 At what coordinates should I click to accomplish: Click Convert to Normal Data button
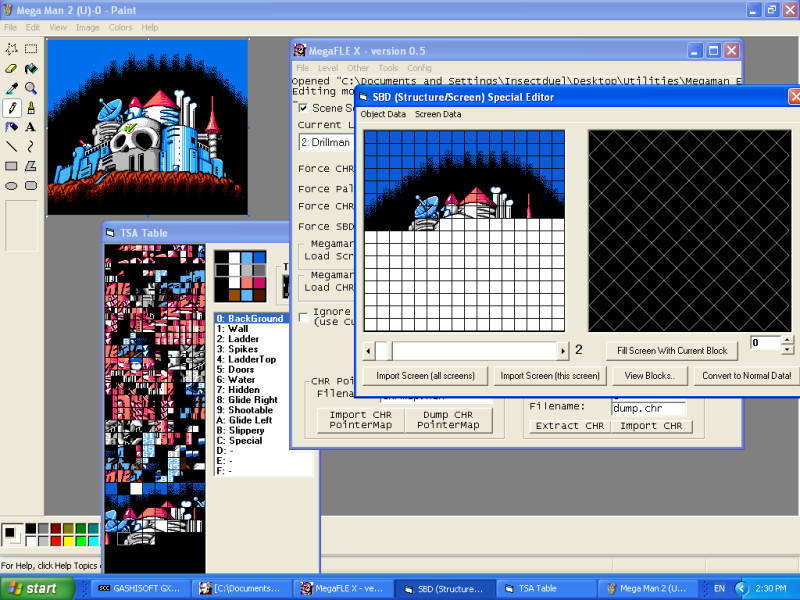746,376
